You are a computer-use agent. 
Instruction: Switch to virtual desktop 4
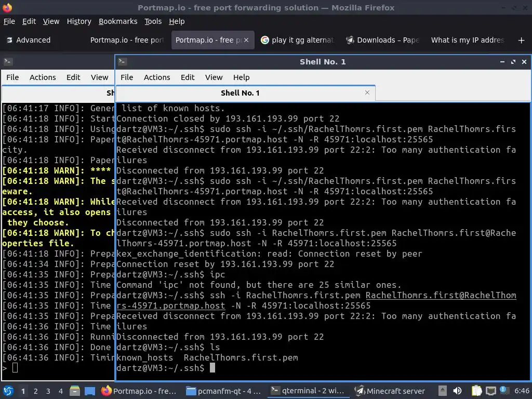click(x=60, y=391)
